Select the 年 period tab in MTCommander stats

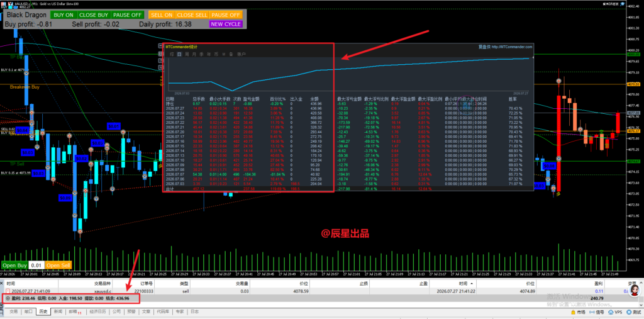209,54
